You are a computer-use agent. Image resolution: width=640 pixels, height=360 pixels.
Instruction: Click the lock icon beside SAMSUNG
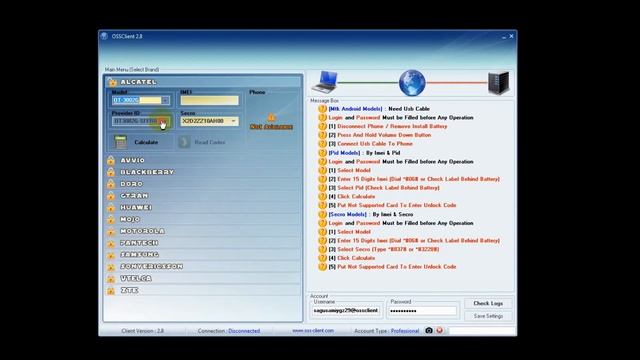[111, 255]
